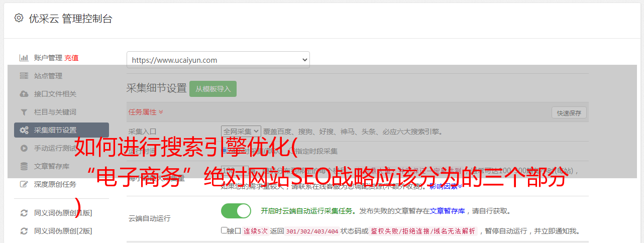Collapse the 任务属性 section
The image size is (644, 243).
point(146,112)
